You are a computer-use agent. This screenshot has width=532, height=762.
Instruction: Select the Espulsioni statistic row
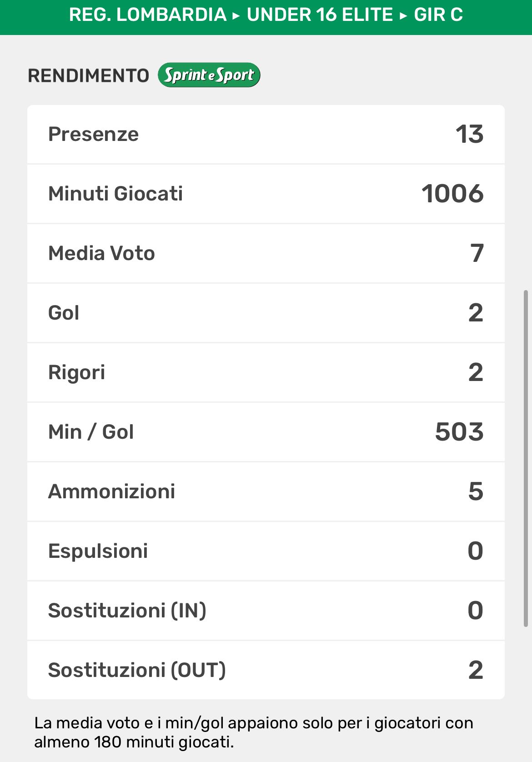point(266,551)
